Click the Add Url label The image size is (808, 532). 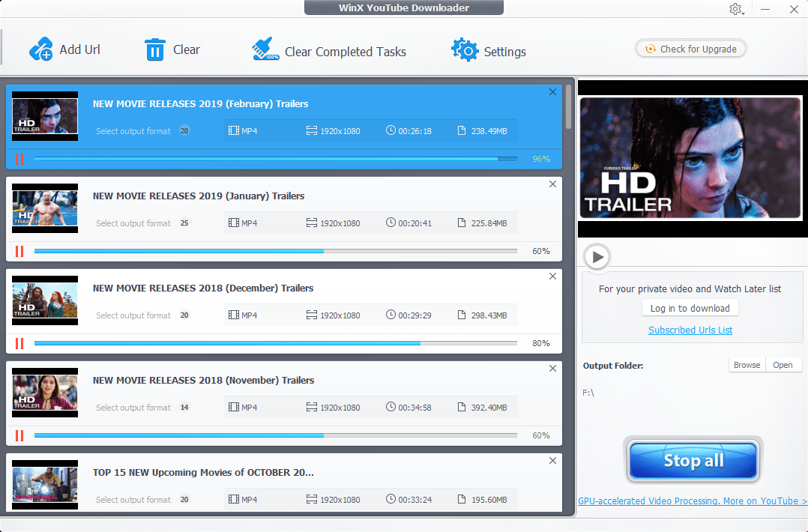(x=80, y=49)
